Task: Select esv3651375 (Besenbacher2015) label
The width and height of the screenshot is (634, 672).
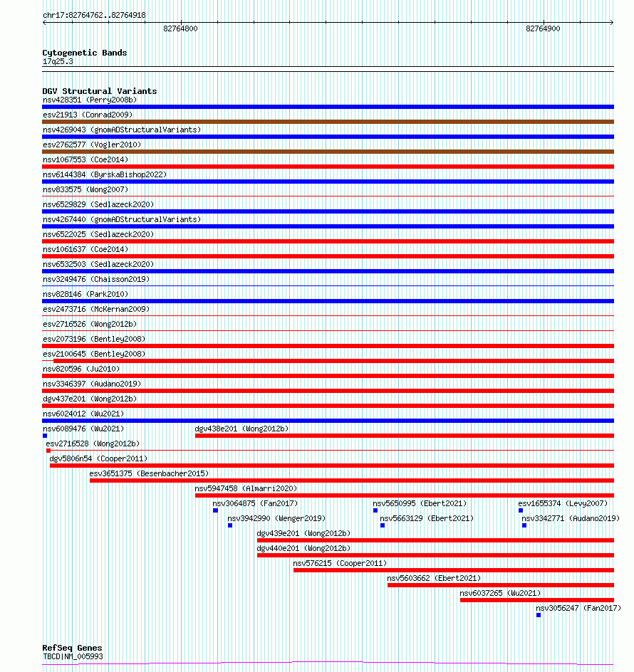Action: pos(149,474)
